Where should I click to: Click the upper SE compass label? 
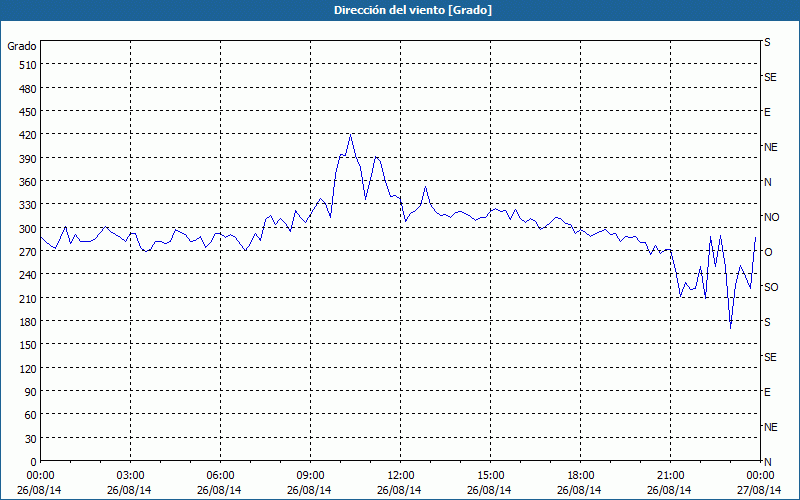(x=770, y=77)
